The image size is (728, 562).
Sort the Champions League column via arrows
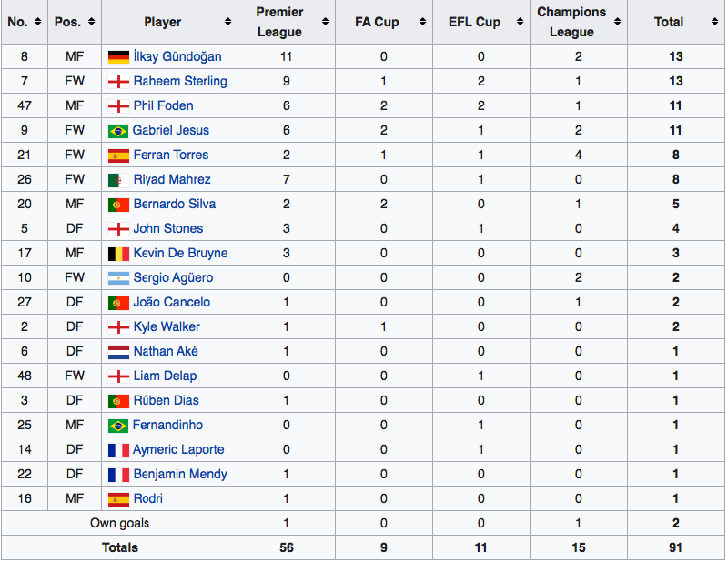618,22
